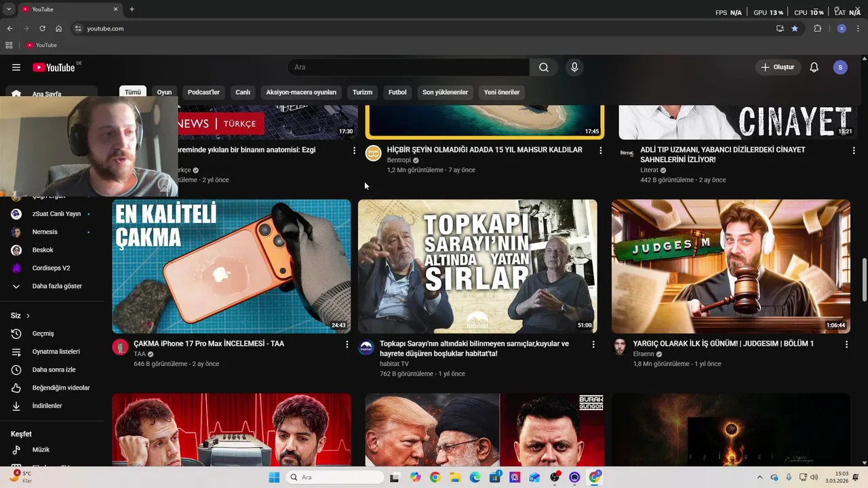This screenshot has height=488, width=868.
Task: Open options for HİÇBİR ŞEYİN OLMADIĞI video
Action: (600, 150)
